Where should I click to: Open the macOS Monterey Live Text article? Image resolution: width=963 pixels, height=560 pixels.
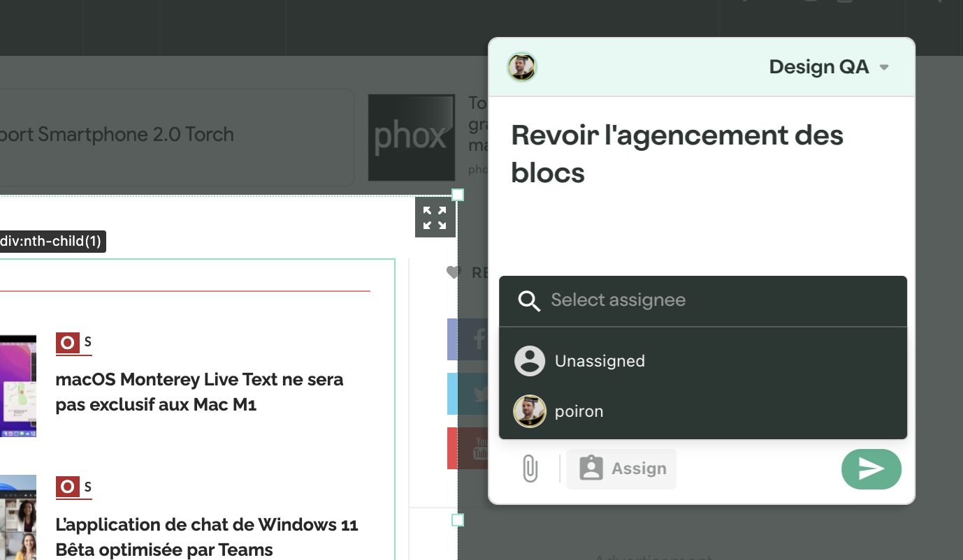(x=199, y=392)
